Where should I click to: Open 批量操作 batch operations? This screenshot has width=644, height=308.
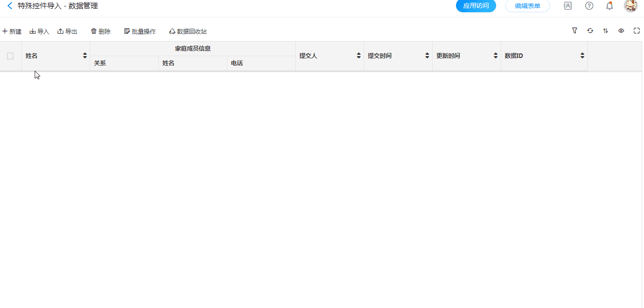tap(140, 31)
